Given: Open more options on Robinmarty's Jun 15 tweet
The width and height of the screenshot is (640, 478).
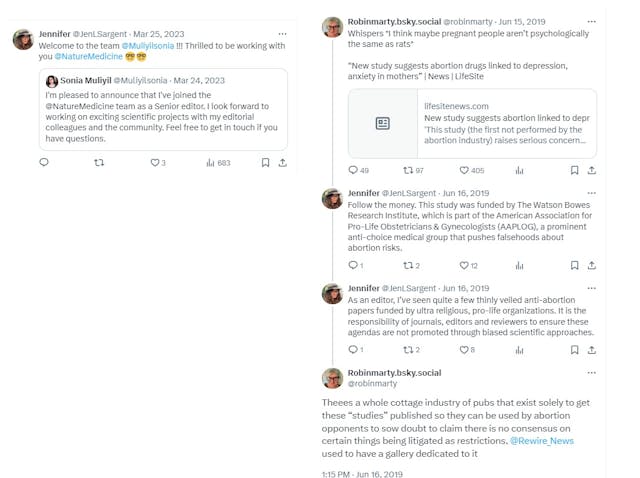Looking at the screenshot, I should (x=591, y=22).
